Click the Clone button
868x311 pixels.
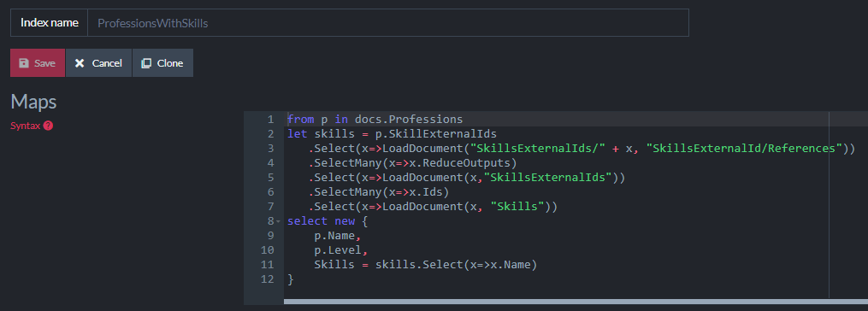click(x=162, y=63)
